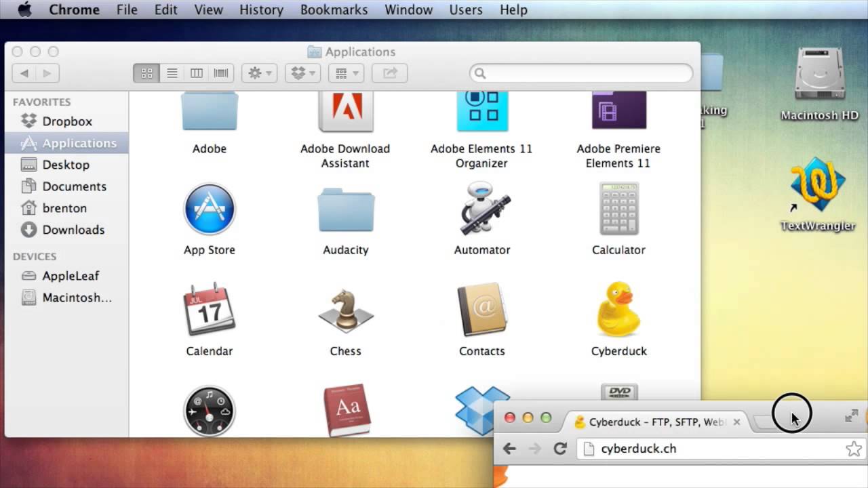Go back in Finder window

(24, 73)
